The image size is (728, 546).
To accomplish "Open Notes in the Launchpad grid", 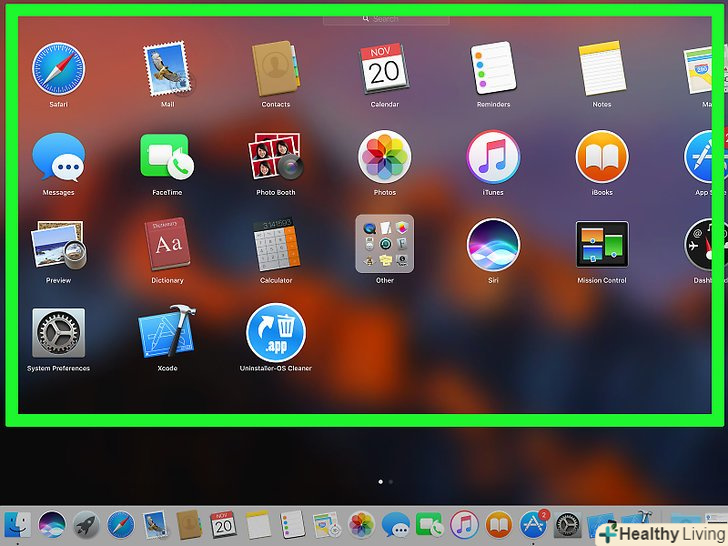I will (602, 69).
